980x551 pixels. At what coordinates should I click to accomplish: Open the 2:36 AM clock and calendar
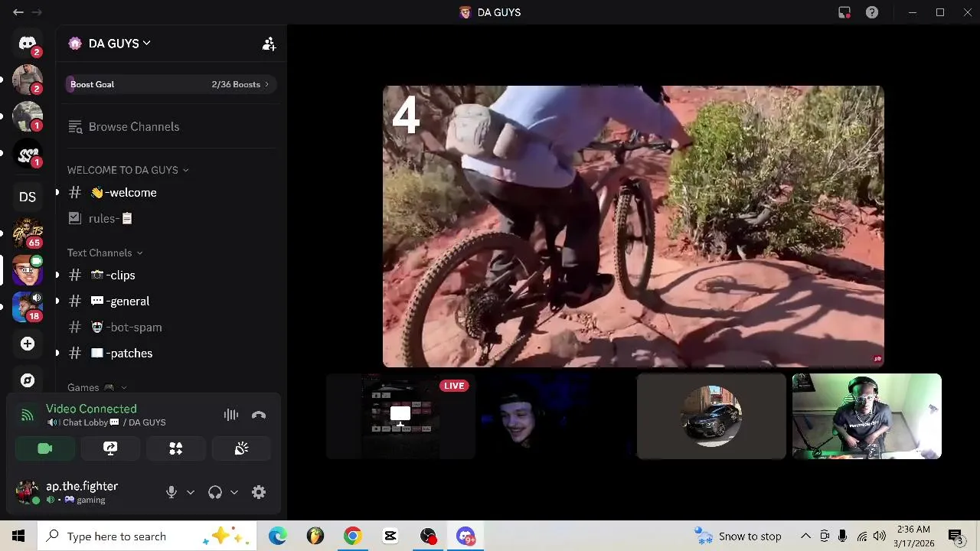point(913,536)
